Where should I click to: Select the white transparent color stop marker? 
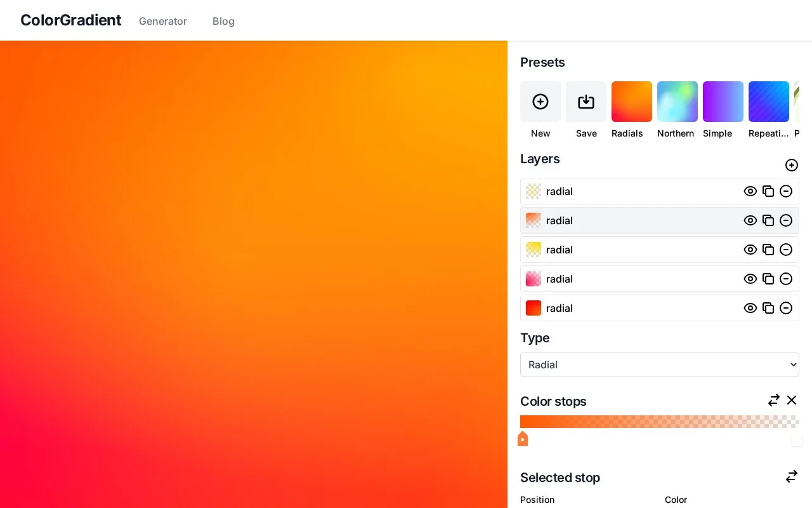[x=797, y=440]
